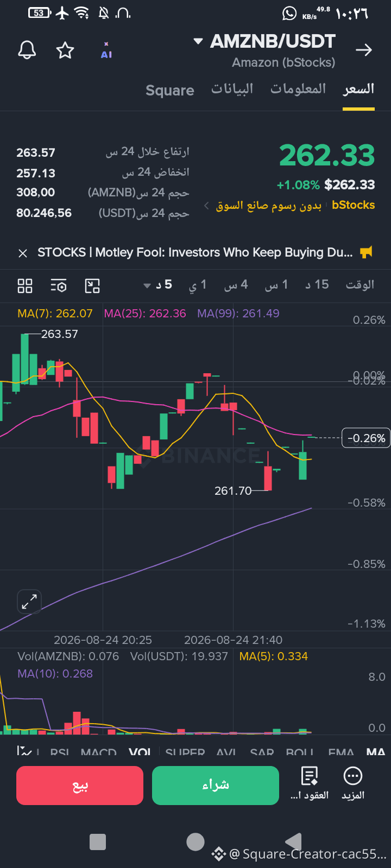Tap the price alert bell icon
The width and height of the screenshot is (391, 868).
tap(27, 50)
